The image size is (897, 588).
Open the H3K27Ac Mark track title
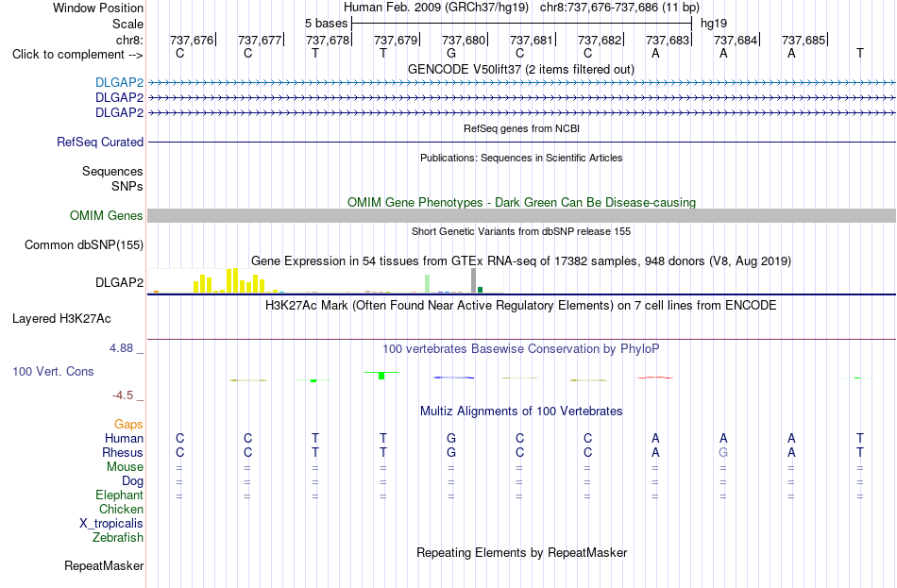(521, 306)
